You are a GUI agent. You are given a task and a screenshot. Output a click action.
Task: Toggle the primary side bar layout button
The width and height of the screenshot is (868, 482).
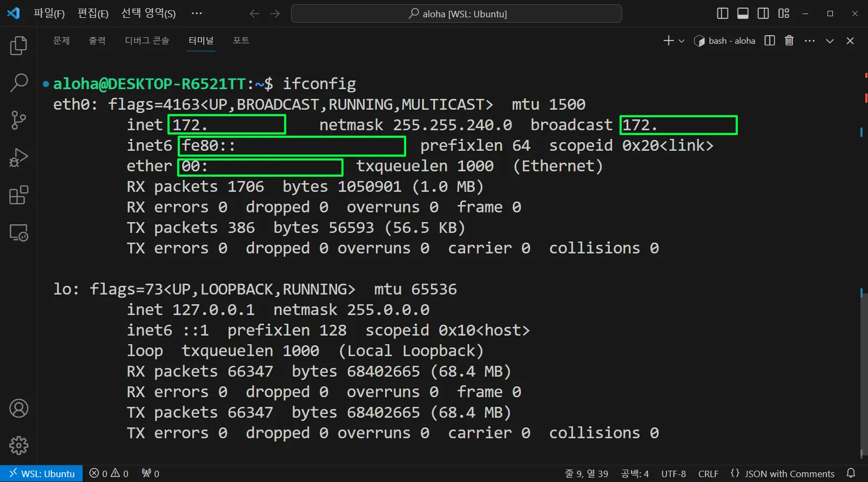pyautogui.click(x=722, y=14)
